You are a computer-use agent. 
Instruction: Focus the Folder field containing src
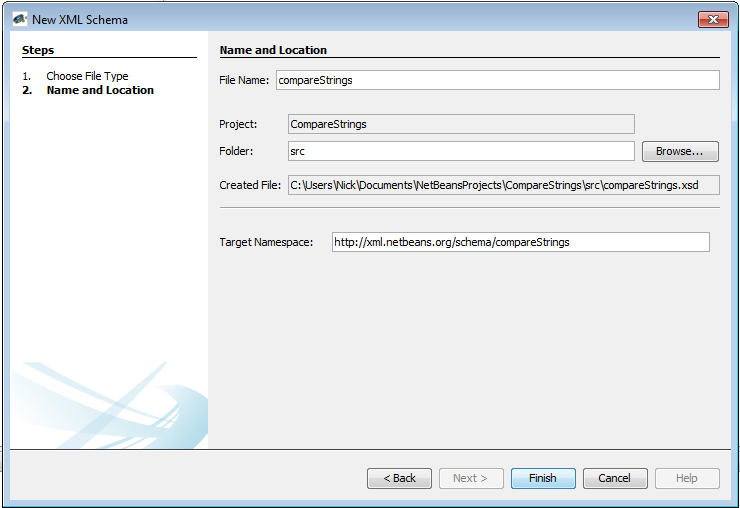click(461, 151)
